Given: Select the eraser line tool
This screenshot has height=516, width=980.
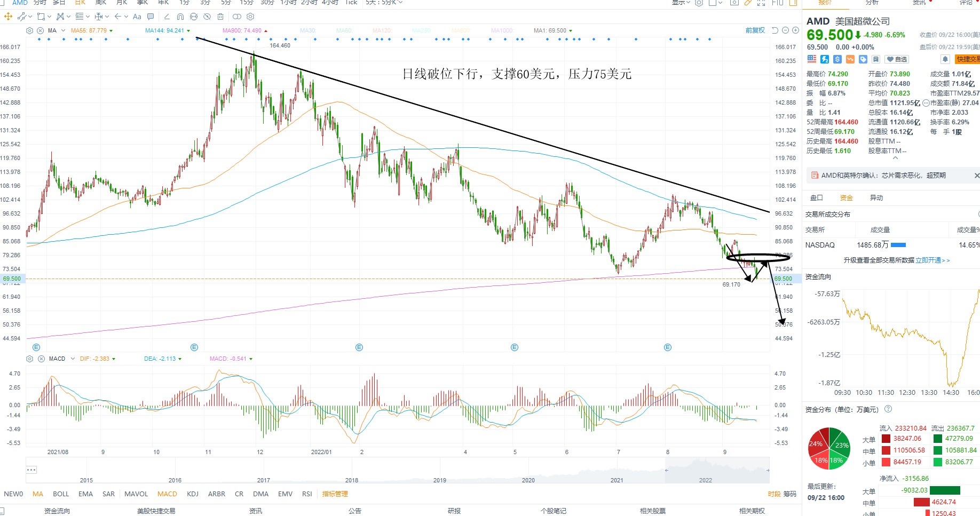Looking at the screenshot, I should click(167, 17).
